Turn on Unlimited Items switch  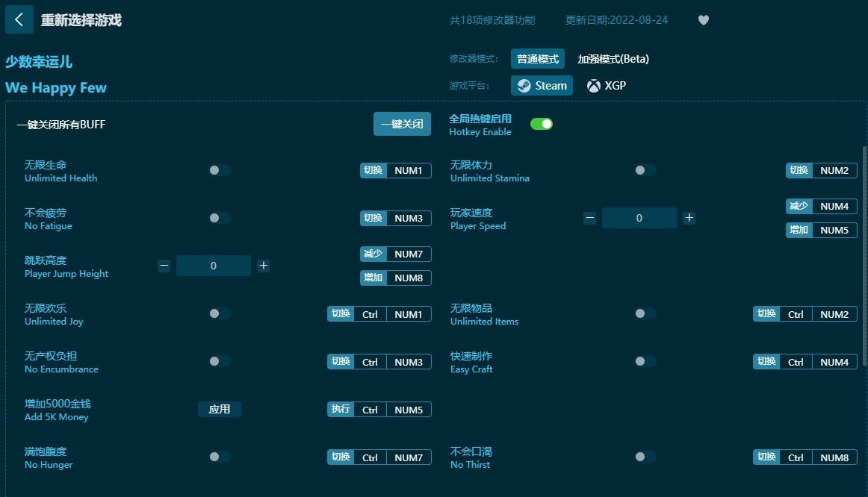(x=645, y=313)
